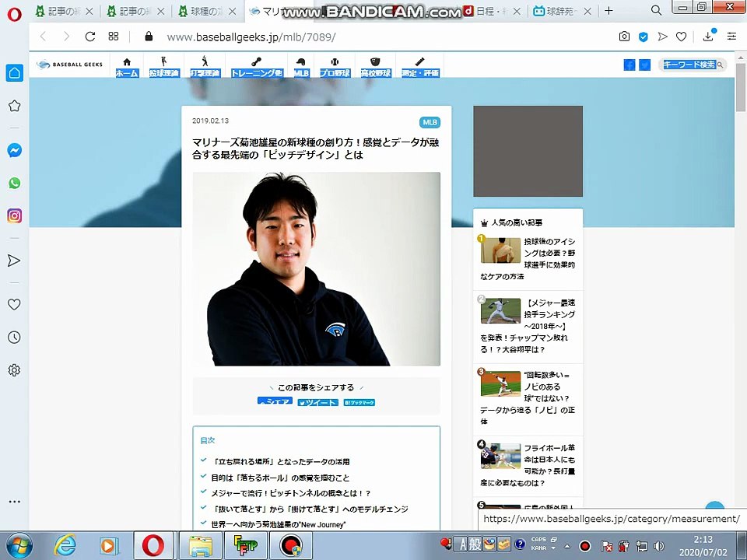Screen dimensions: 747x560
Task: Open Speed Dial grid icon
Action: (114, 37)
